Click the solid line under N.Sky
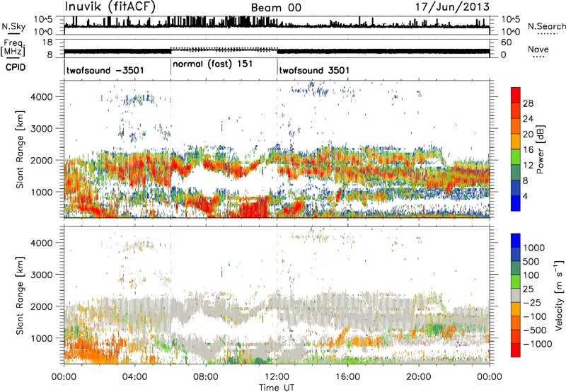The width and height of the screenshot is (566, 392). tap(13, 34)
